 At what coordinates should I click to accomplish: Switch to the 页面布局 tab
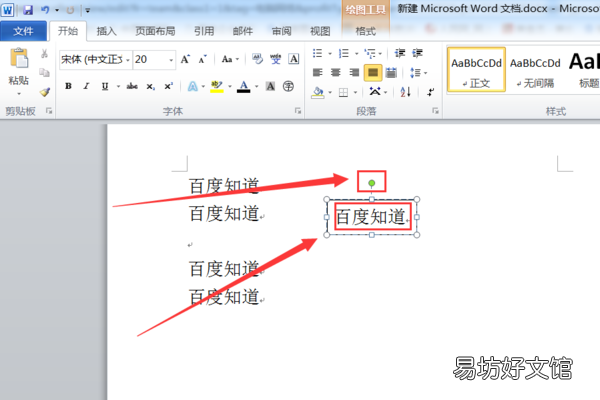155,31
